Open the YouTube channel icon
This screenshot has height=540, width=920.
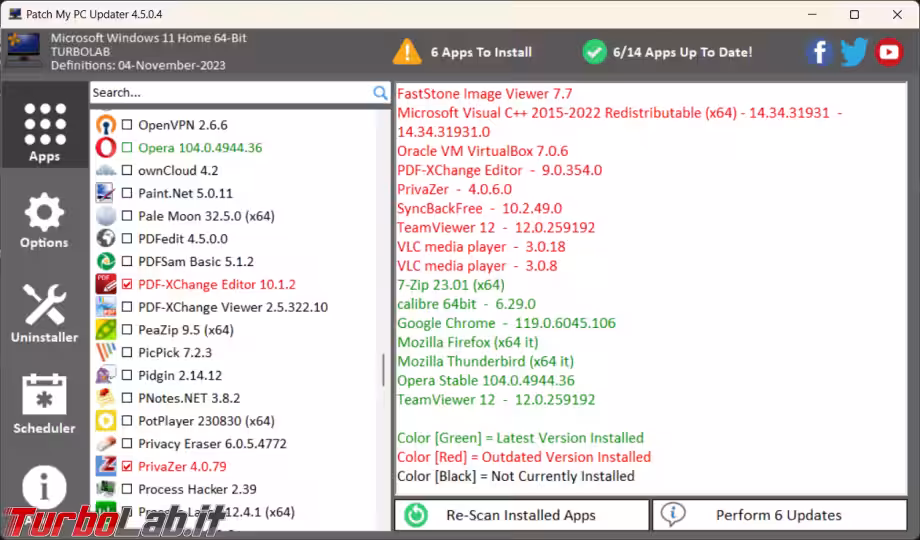point(889,52)
